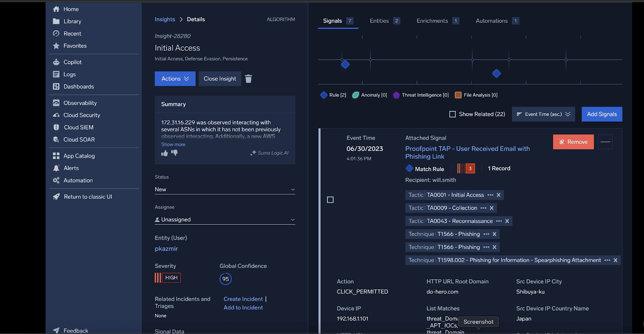The image size is (644, 334).
Task: Click the Add Signals button
Action: pos(601,114)
